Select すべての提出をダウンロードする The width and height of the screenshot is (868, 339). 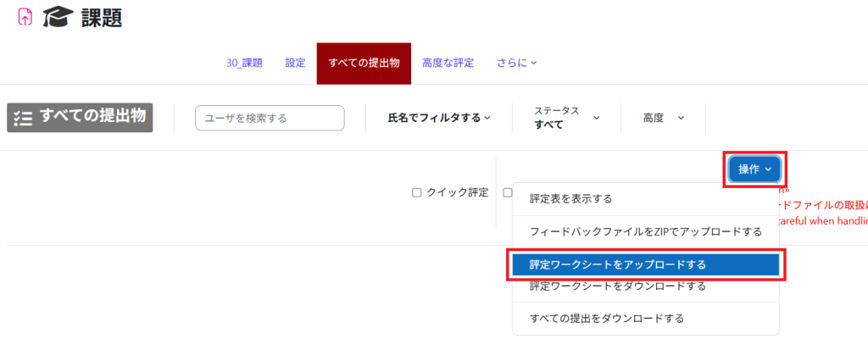coord(646,319)
